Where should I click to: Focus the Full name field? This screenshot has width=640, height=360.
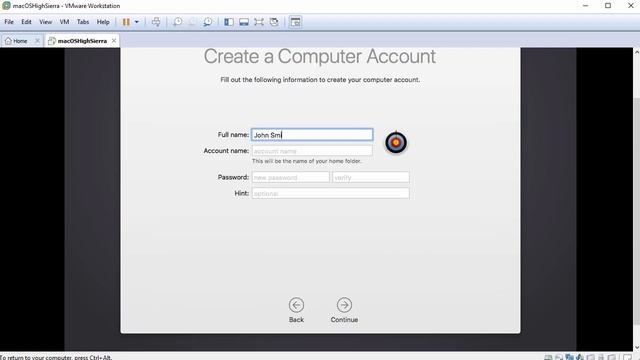click(x=312, y=135)
